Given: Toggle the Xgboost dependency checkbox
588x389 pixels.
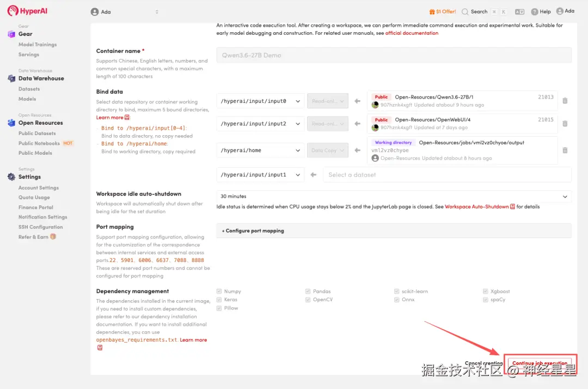Looking at the screenshot, I should pyautogui.click(x=486, y=291).
